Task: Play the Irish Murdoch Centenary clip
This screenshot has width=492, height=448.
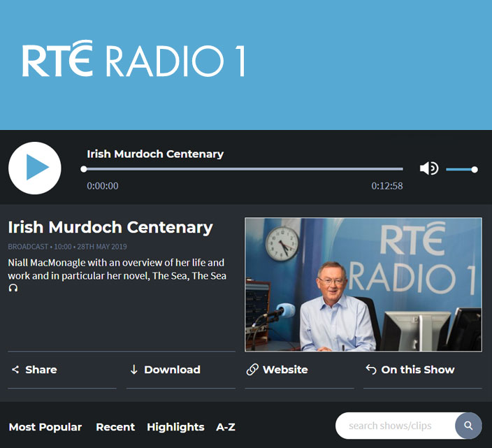Action: click(35, 168)
